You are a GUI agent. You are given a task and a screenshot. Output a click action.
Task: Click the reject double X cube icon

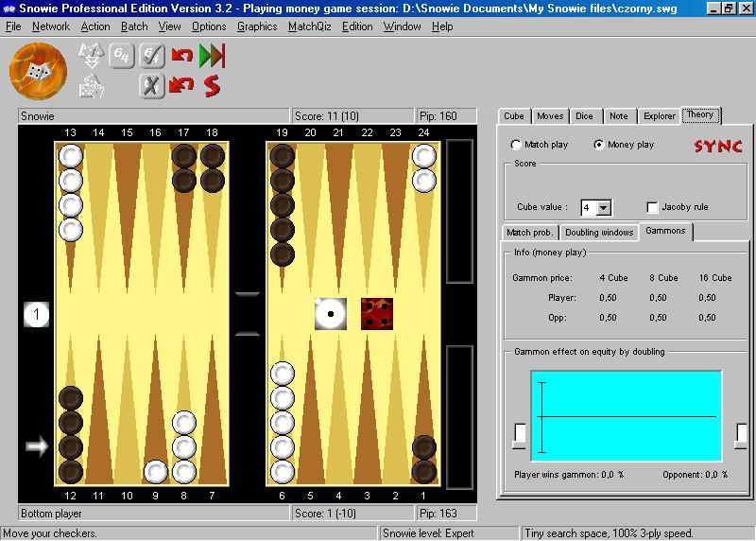click(152, 86)
